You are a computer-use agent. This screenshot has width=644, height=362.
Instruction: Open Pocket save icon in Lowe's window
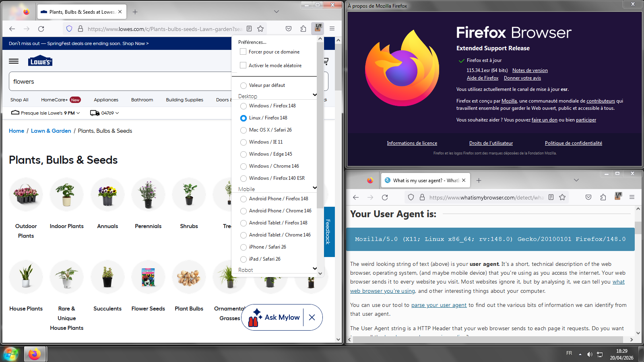289,29
